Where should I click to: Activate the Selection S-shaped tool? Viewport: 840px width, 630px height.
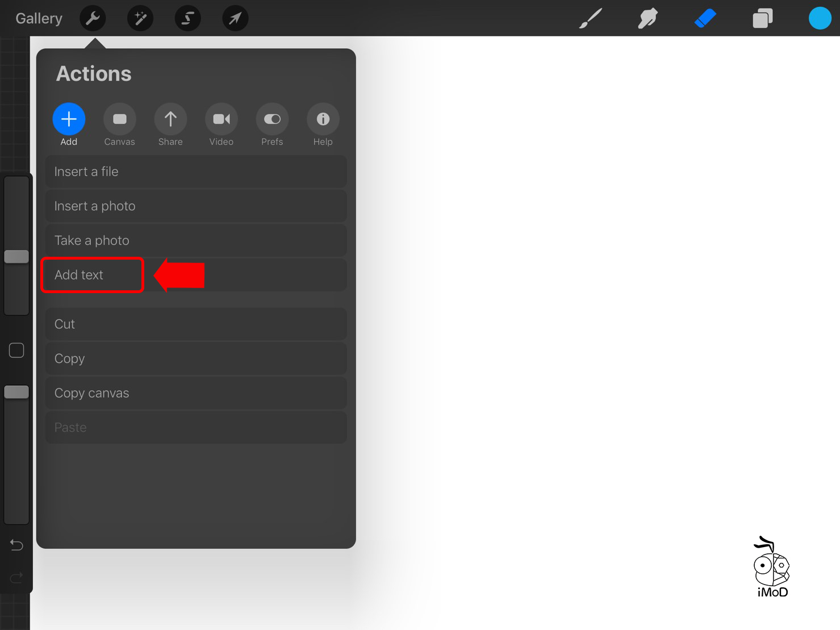[x=187, y=19]
